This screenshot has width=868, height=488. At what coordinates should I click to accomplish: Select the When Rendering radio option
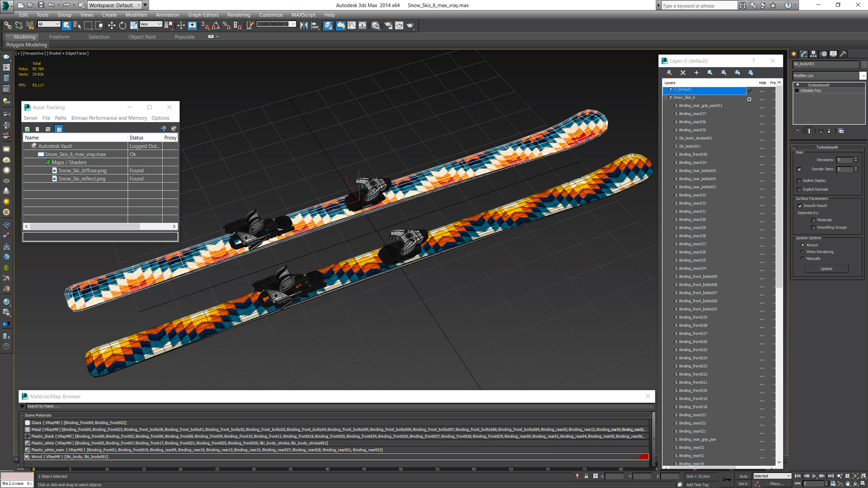tap(802, 252)
